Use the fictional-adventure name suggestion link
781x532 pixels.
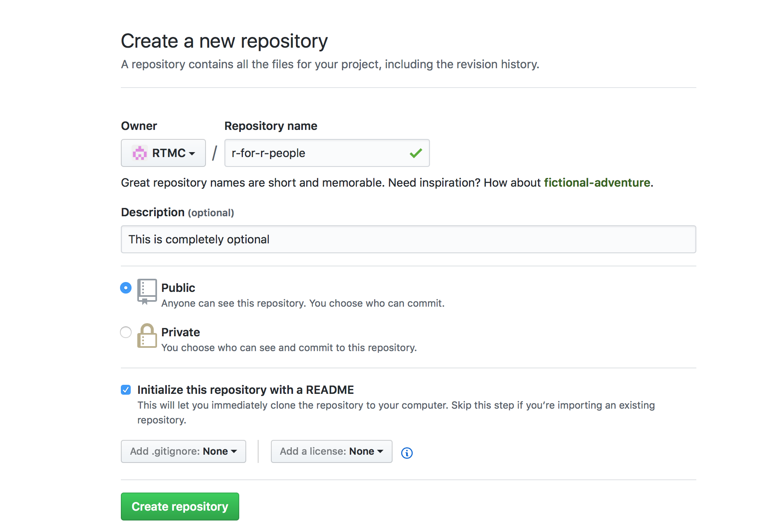[597, 183]
